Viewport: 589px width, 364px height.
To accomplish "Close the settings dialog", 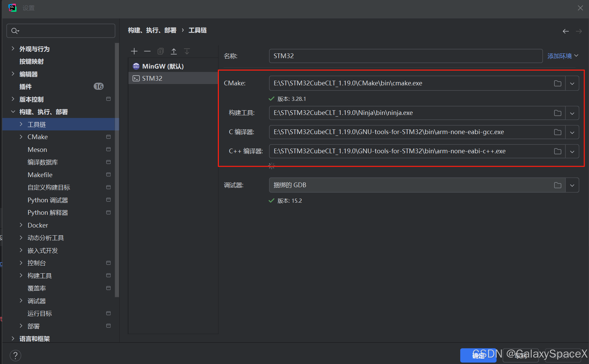I will 580,8.
